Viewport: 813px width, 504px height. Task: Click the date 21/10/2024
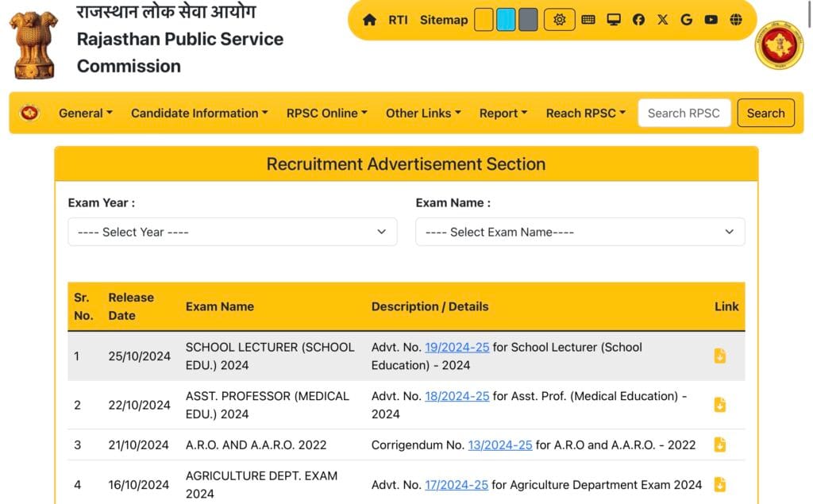point(138,444)
